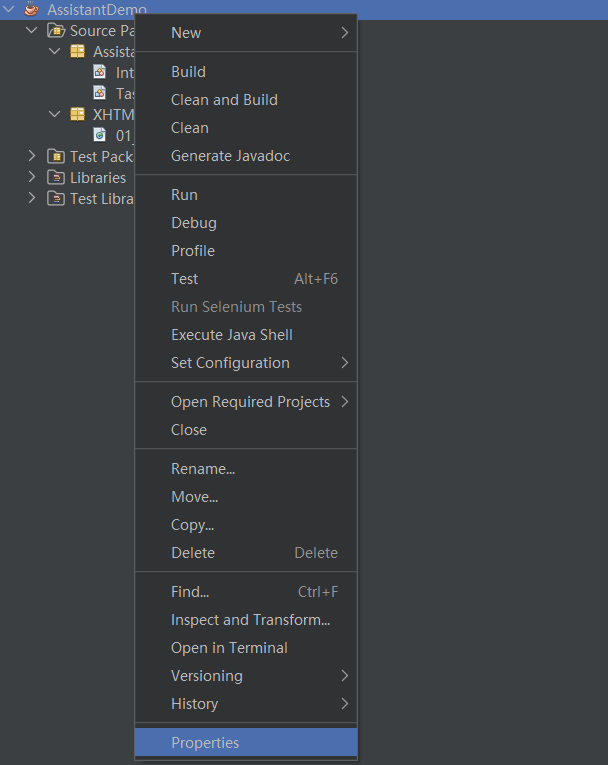Click the icon of the Int... class file
This screenshot has height=765, width=608.
[99, 72]
